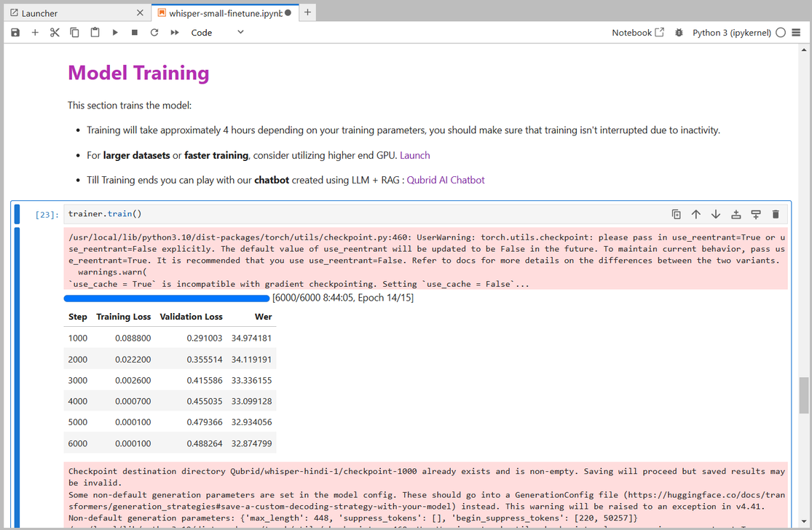The width and height of the screenshot is (812, 530).
Task: Insert a cell below with plus icon
Action: [35, 33]
